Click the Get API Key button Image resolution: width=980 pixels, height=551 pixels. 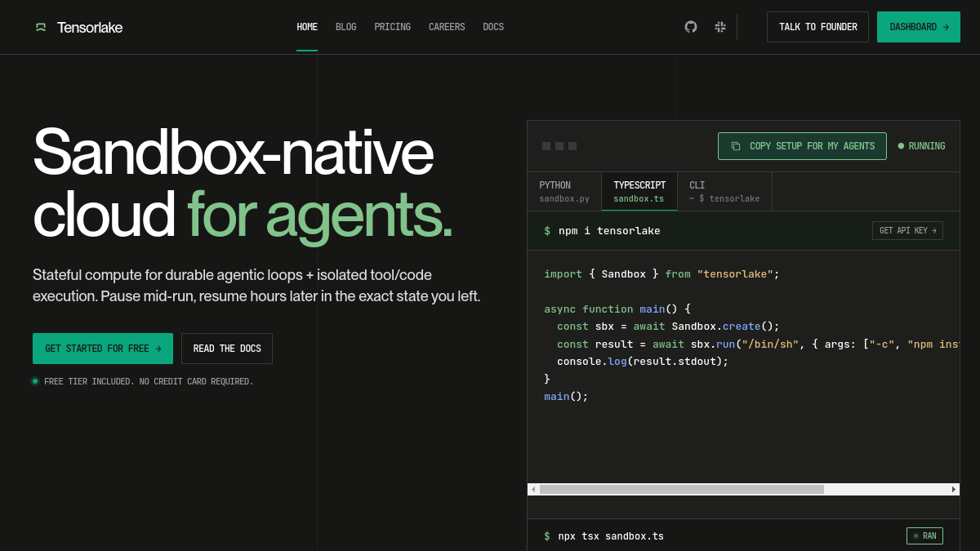[907, 231]
